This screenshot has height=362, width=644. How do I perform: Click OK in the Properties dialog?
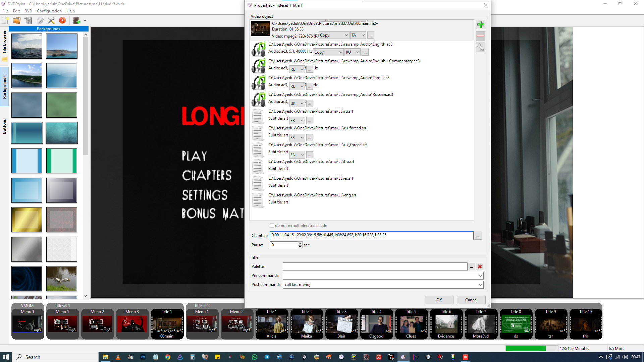(439, 300)
